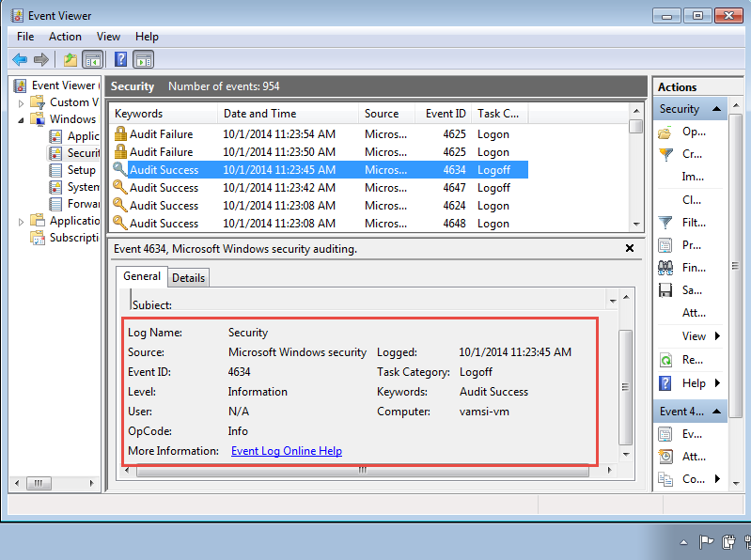Click the root Event Viewer tree icon
Viewport: 751px width, 560px height.
[20, 86]
